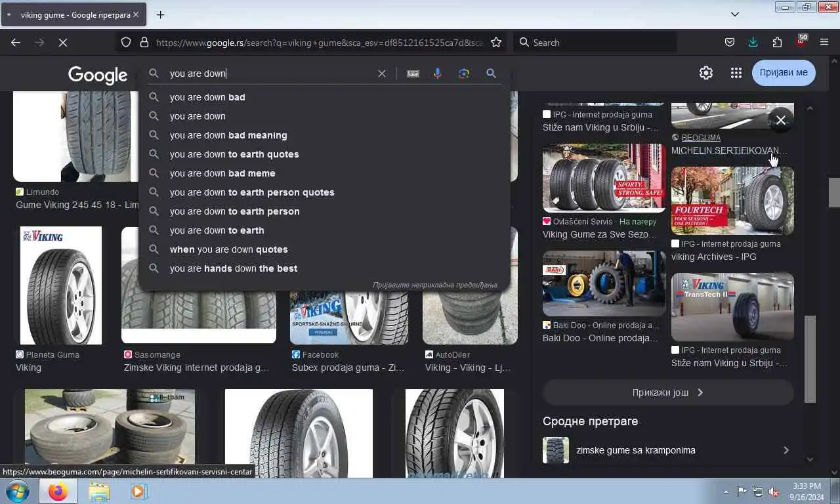The image size is (840, 504).
Task: Select suggestion 'you are down to earth quotes'
Action: tap(324, 154)
